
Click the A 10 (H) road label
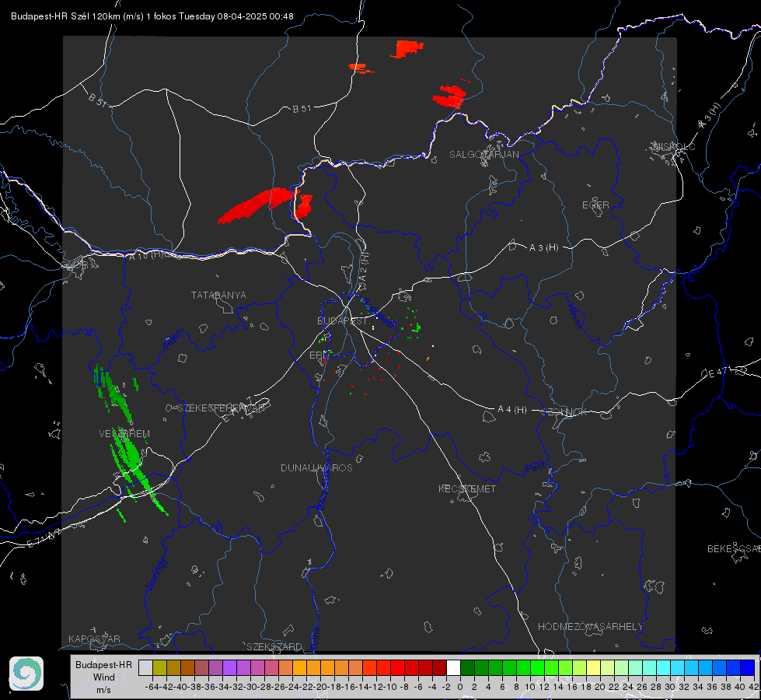point(146,255)
